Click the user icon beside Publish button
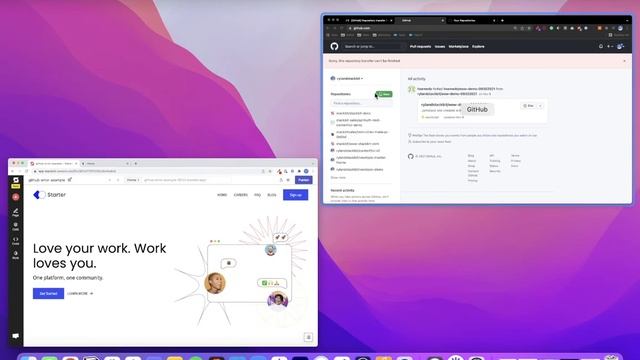This screenshot has width=640, height=360. tap(281, 180)
